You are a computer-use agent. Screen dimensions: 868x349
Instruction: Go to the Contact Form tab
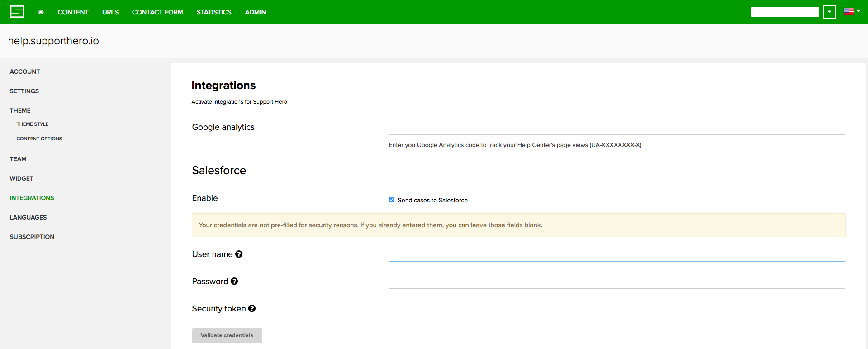(x=157, y=12)
